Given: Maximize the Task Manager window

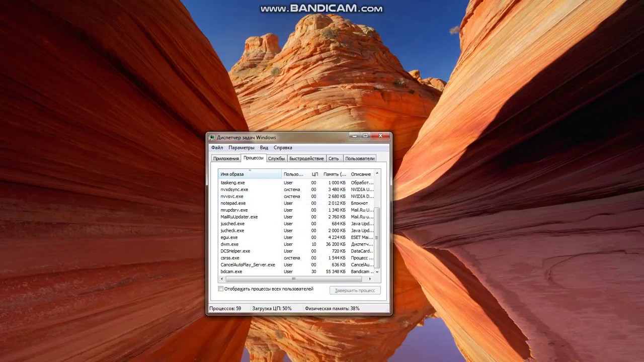Looking at the screenshot, I should pos(366,136).
